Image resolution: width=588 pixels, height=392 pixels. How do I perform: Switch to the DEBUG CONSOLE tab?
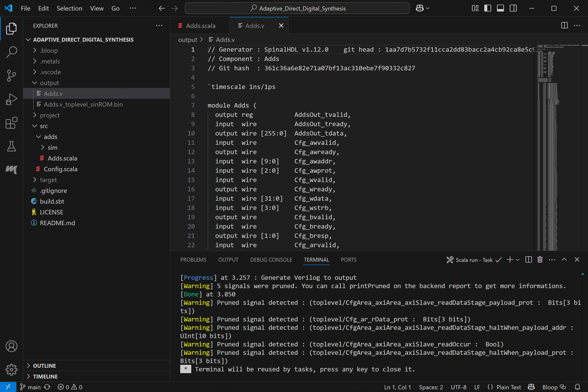(271, 260)
